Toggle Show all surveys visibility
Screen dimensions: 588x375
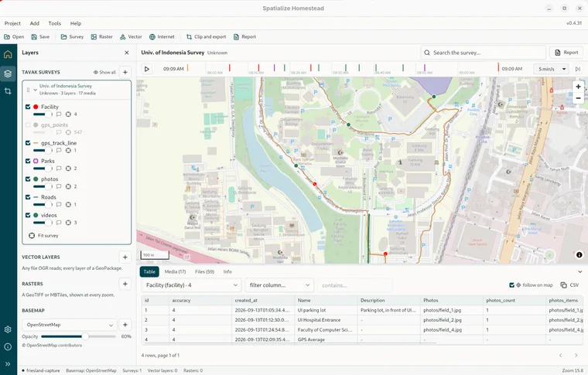[x=104, y=73]
